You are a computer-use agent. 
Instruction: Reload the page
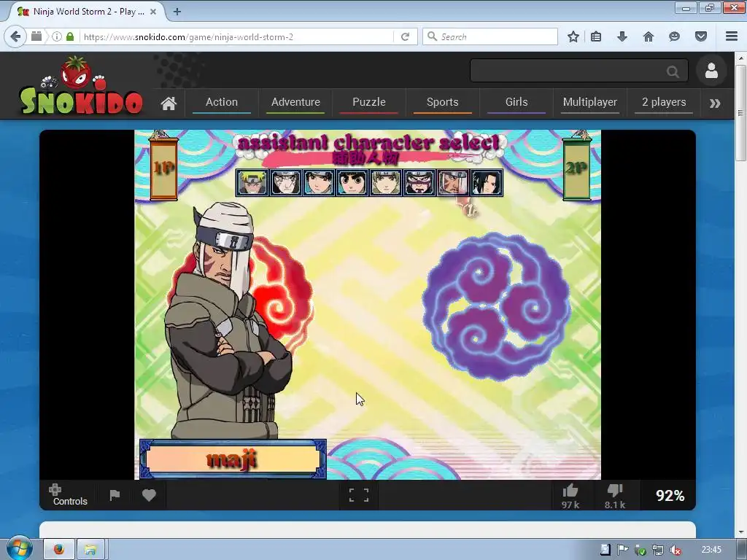coord(406,36)
